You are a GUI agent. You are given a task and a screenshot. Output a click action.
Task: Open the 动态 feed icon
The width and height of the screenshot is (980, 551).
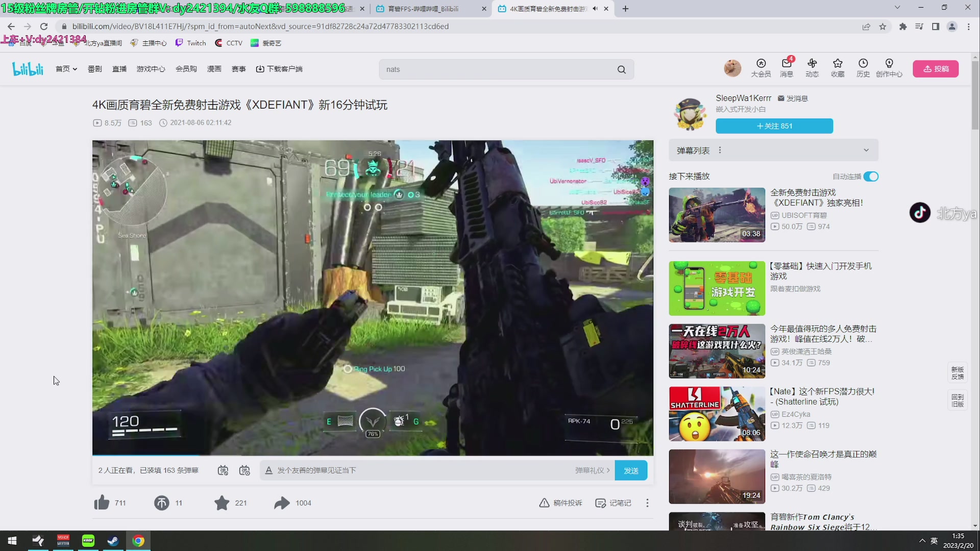[812, 68]
